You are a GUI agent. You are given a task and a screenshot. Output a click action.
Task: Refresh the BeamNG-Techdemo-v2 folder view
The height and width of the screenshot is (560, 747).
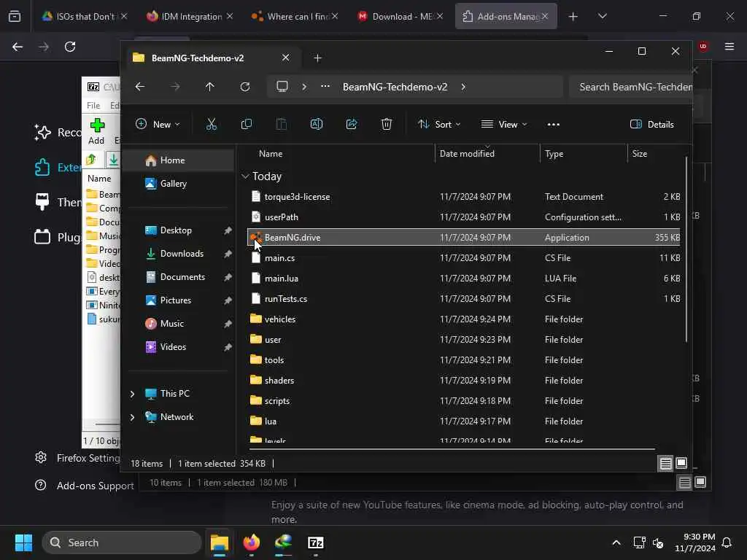click(x=245, y=87)
